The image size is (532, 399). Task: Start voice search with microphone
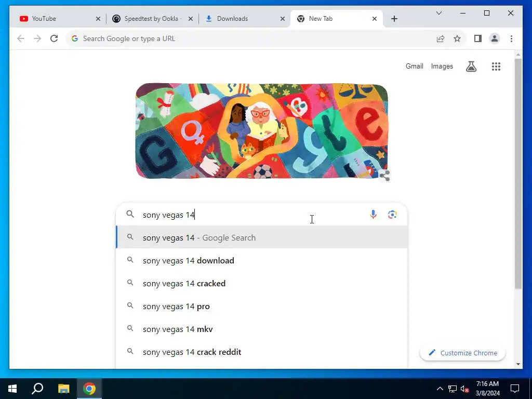point(373,215)
